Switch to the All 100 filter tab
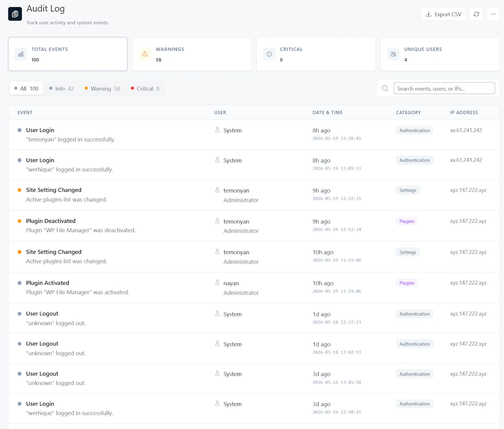The image size is (504, 429). tap(26, 88)
